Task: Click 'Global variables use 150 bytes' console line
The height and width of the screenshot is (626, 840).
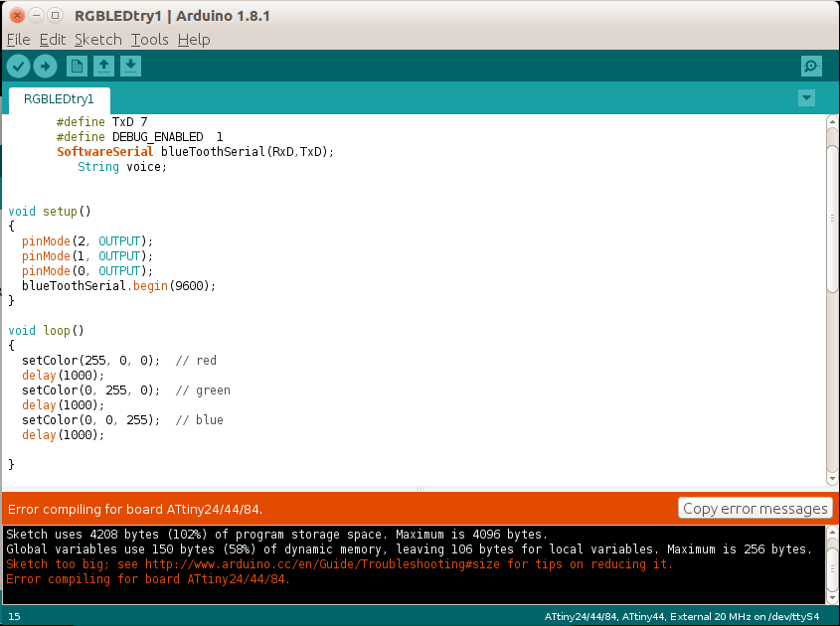Action: [x=410, y=549]
